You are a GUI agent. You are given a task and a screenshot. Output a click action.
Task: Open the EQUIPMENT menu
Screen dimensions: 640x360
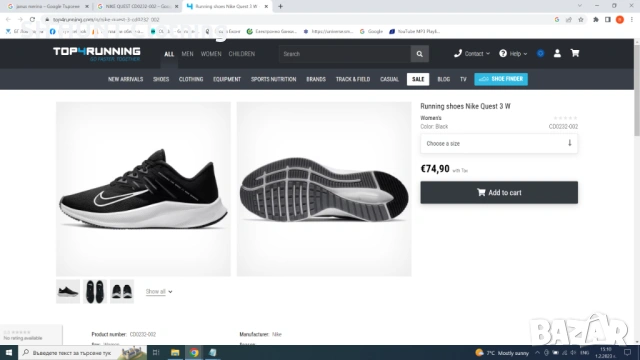tap(227, 79)
